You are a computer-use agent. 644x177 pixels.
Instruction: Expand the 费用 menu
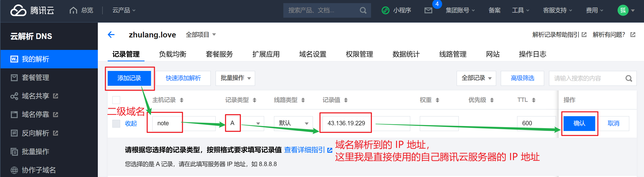(594, 10)
